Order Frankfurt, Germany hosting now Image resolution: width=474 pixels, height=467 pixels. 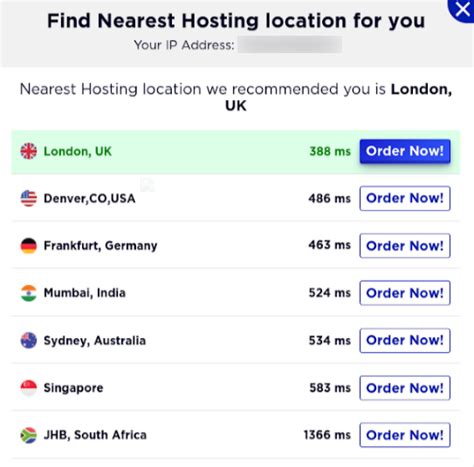point(405,246)
